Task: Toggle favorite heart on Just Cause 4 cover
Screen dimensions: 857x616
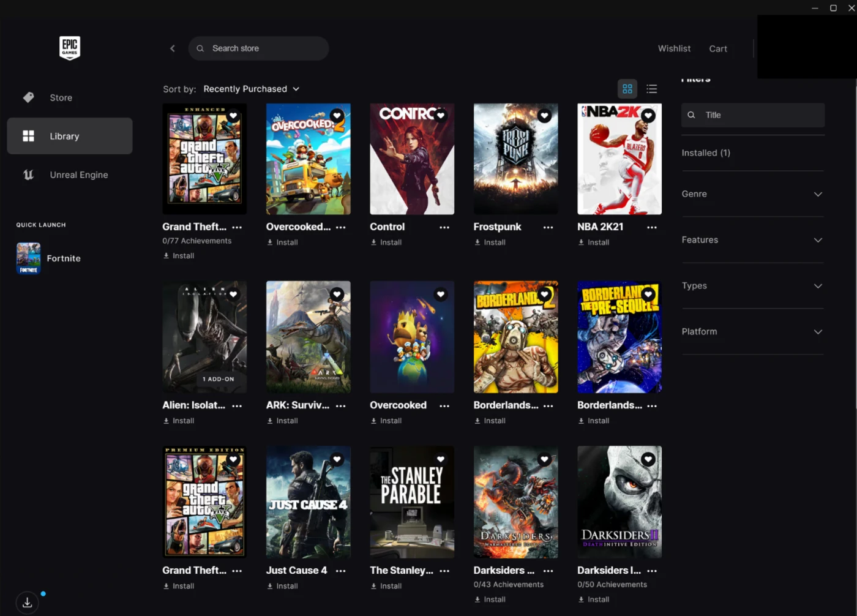Action: tap(337, 459)
